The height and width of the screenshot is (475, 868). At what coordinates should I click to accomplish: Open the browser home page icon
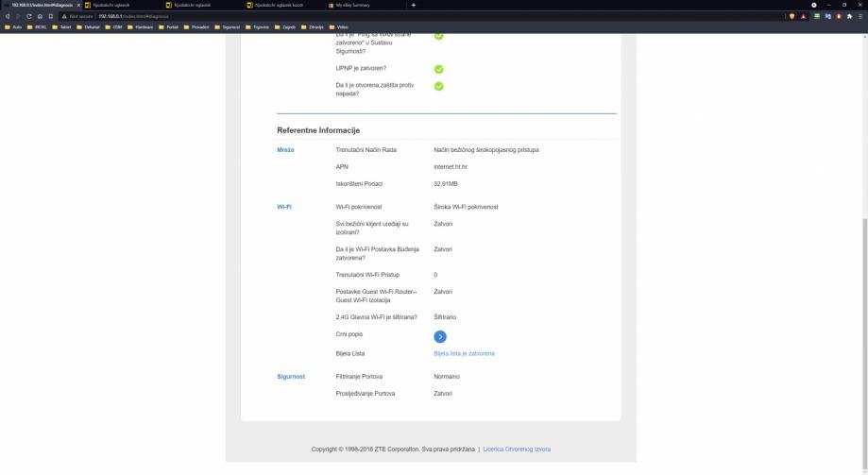(40, 16)
